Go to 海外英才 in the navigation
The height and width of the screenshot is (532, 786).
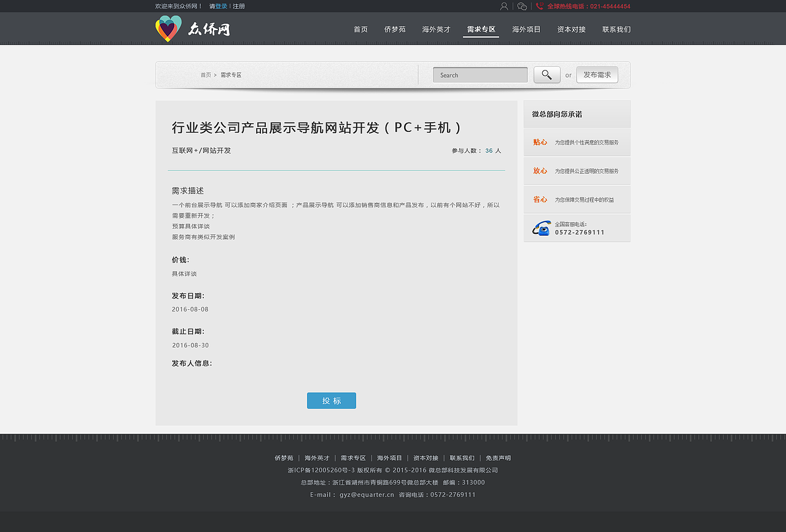pyautogui.click(x=436, y=29)
